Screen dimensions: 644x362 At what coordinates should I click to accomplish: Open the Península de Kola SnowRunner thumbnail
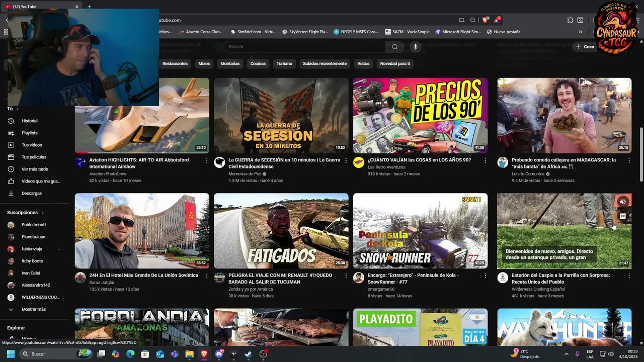coord(420,231)
